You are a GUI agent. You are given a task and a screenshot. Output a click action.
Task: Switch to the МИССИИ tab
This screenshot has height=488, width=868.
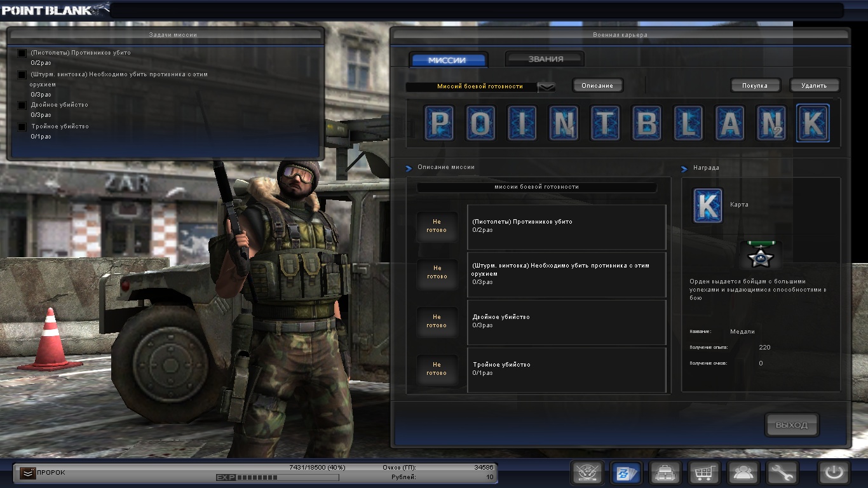tap(448, 60)
